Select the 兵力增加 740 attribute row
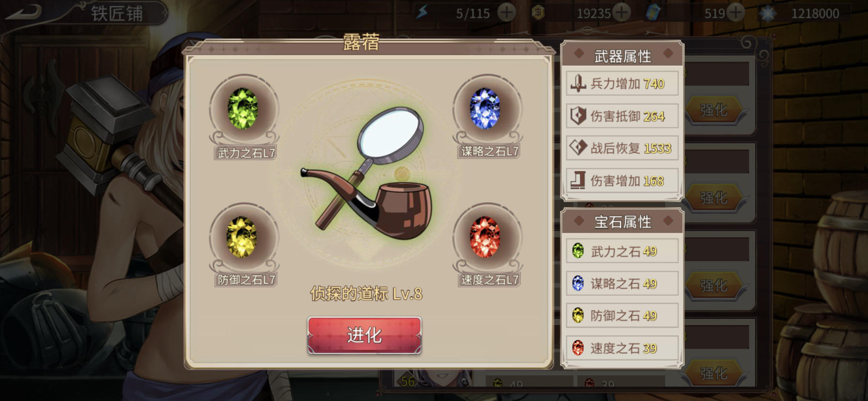Image resolution: width=868 pixels, height=401 pixels. (622, 83)
